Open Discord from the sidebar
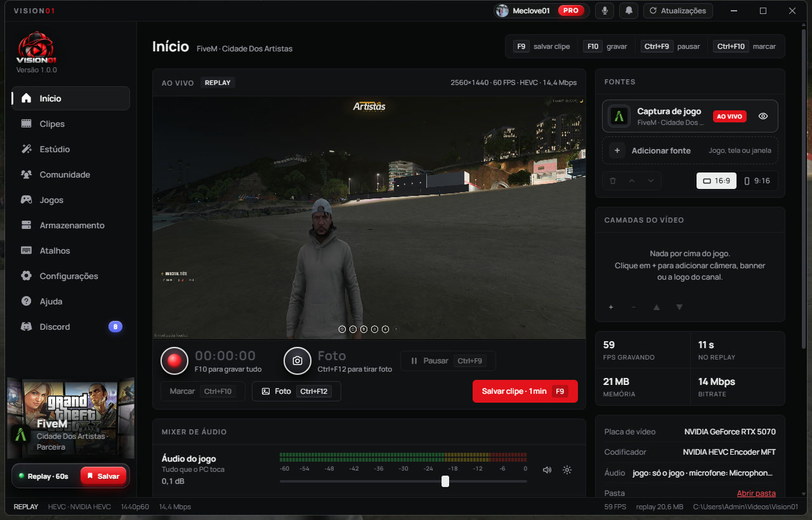The width and height of the screenshot is (812, 520). 70,327
